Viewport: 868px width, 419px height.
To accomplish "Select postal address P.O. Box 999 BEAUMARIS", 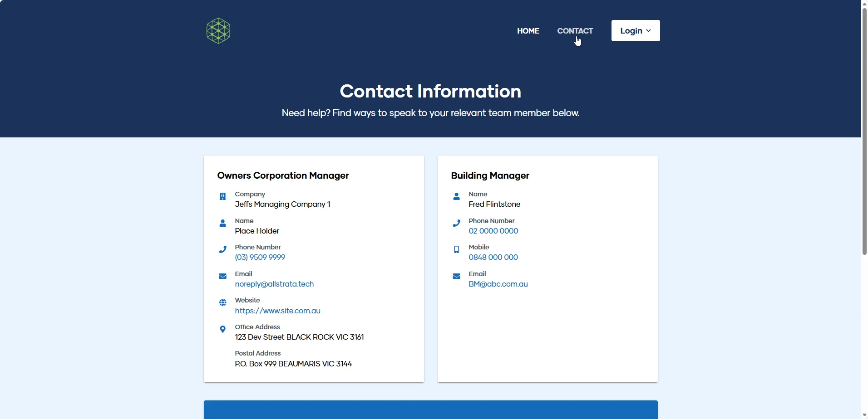I will [x=294, y=364].
